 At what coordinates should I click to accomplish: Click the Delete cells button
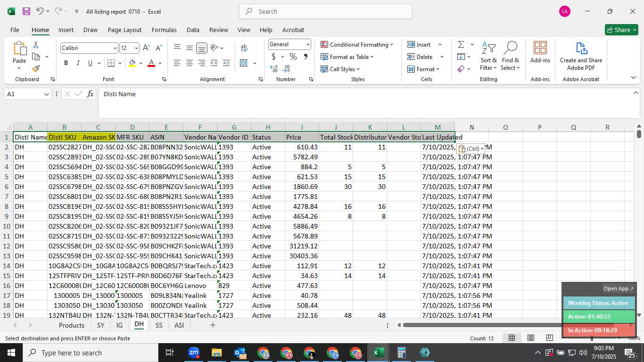coord(421,57)
